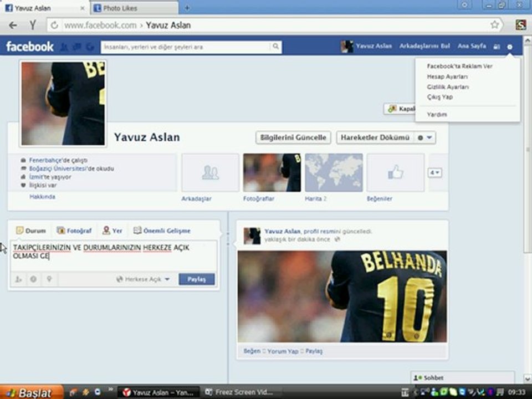Open the Harita map thumbnail

tap(334, 173)
